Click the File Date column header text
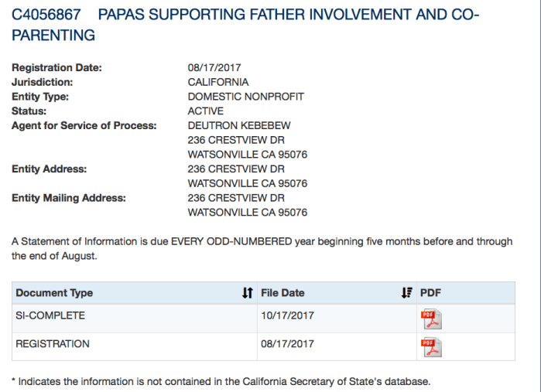Image resolution: width=541 pixels, height=392 pixels. coord(282,293)
